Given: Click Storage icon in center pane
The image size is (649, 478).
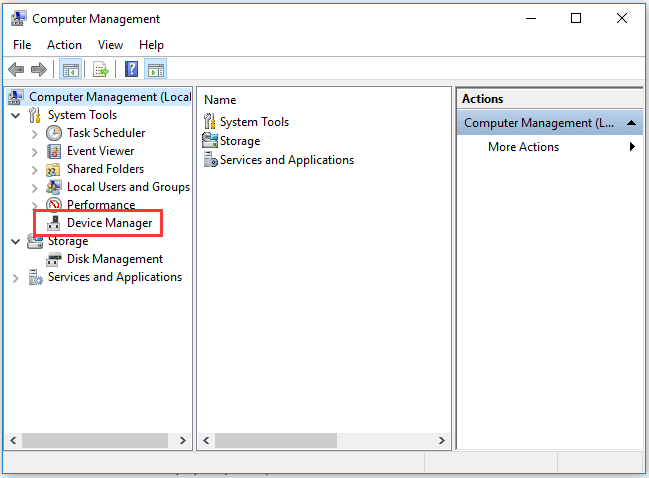Looking at the screenshot, I should [x=209, y=140].
